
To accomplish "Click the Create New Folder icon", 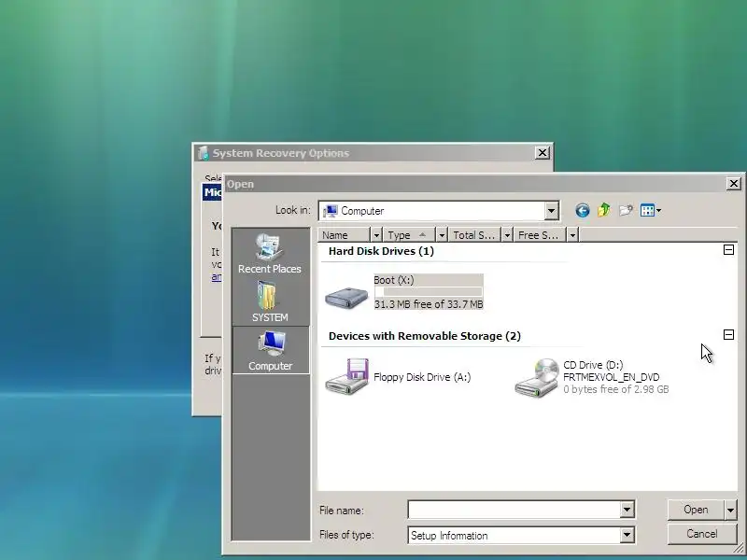I will point(626,210).
